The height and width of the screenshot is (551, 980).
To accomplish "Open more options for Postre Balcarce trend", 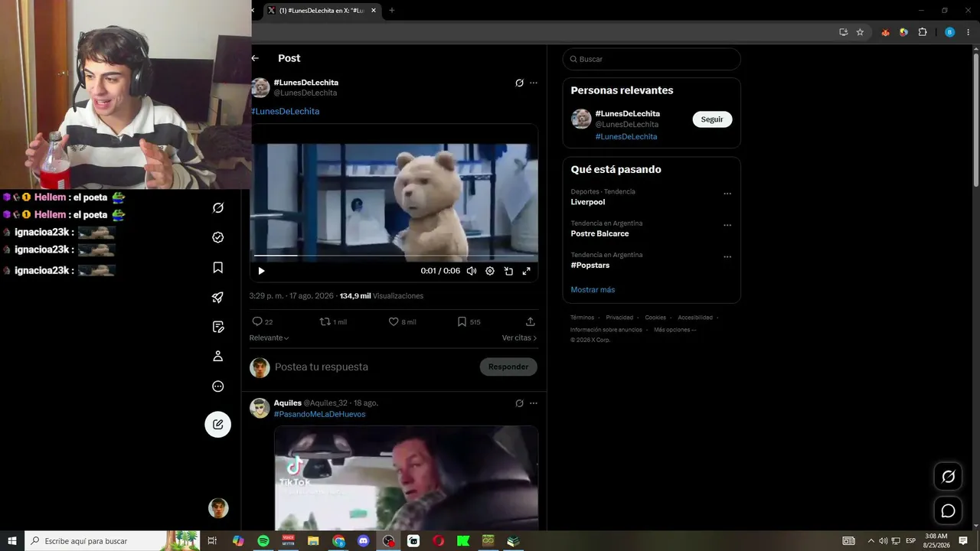I will click(x=727, y=226).
